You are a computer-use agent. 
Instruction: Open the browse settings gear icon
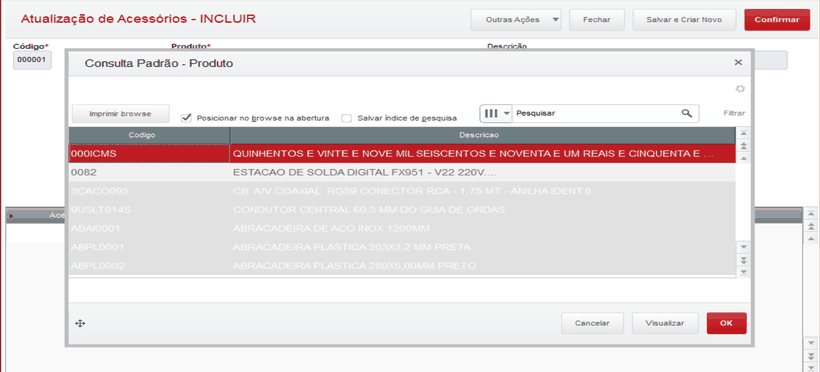740,89
